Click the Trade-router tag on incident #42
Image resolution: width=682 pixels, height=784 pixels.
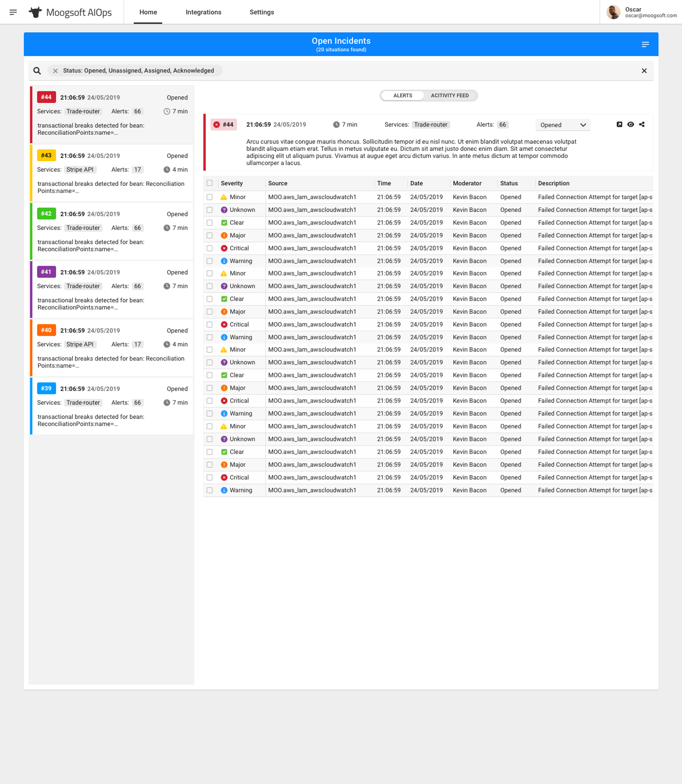pyautogui.click(x=83, y=228)
